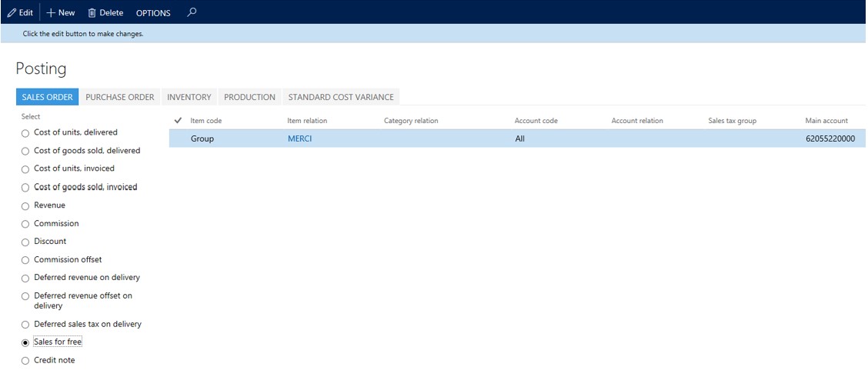Choose the Credit note radio button

click(x=25, y=361)
